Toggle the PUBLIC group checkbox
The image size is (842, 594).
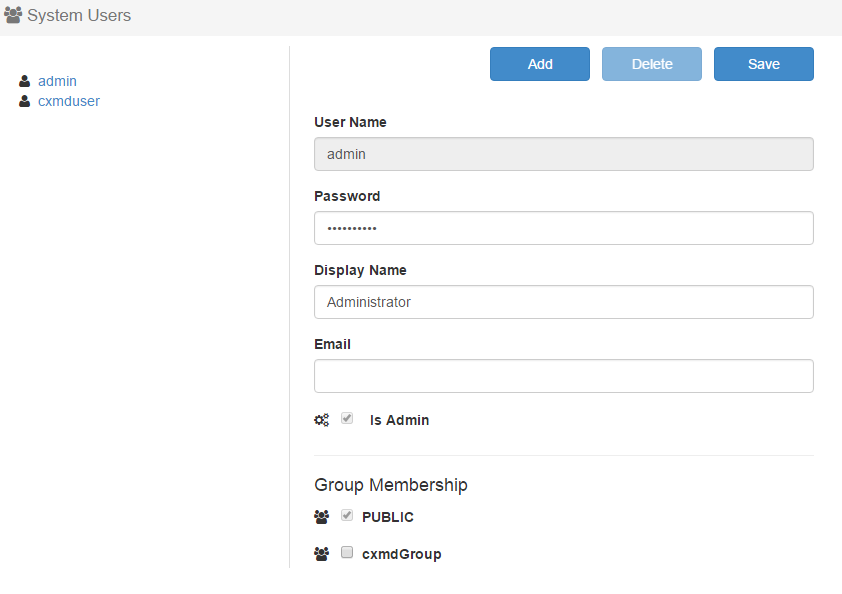(x=347, y=516)
